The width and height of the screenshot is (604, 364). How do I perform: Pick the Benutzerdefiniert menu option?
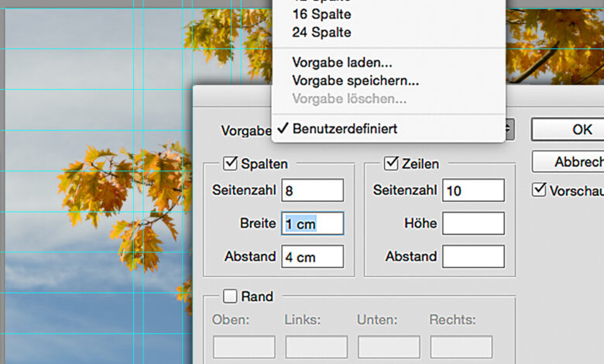pos(345,129)
